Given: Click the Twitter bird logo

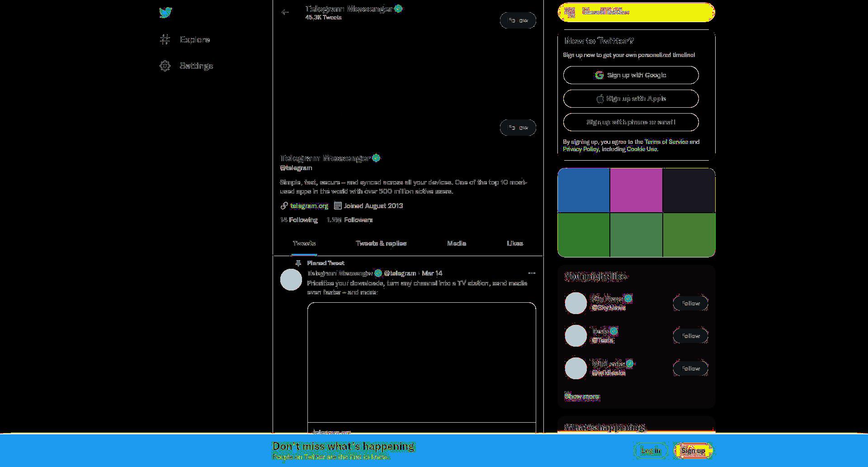Looking at the screenshot, I should 165,12.
